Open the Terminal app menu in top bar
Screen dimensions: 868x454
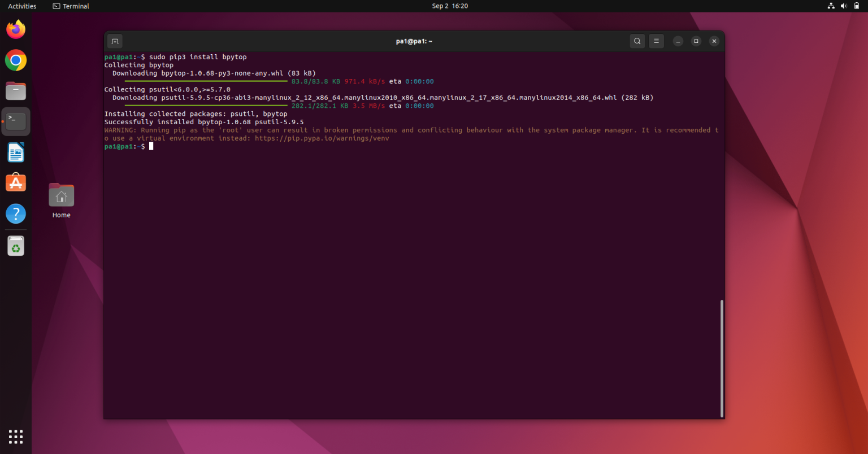(70, 6)
